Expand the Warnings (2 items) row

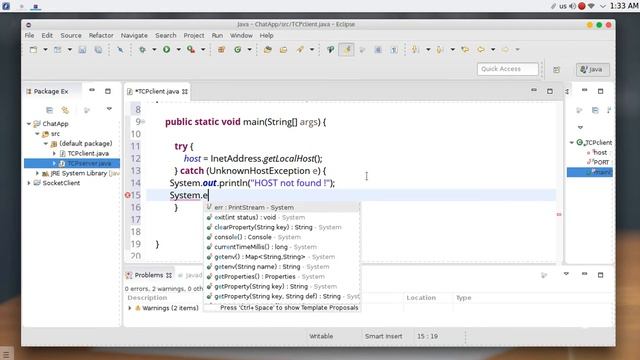130,308
